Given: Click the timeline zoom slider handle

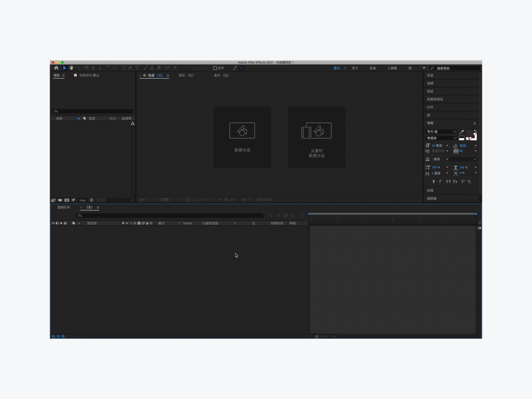Looking at the screenshot, I should coord(317,336).
